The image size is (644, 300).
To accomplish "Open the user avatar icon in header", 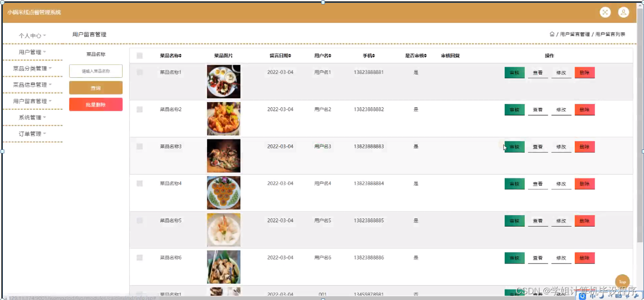I will tap(623, 12).
